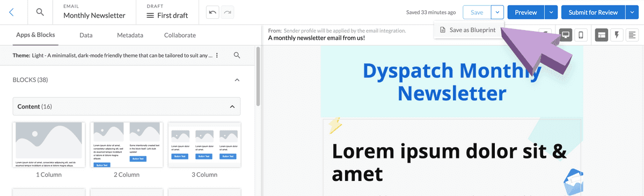Open the First draft menu icon
This screenshot has width=644, height=196.
click(150, 16)
